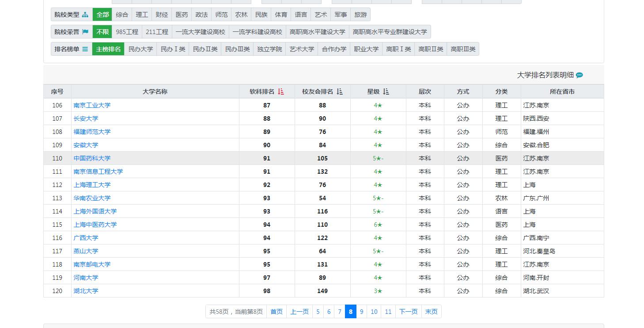Screen dimensions: 644x328
Task: Enable the 985工程 honor filter
Action: [127, 32]
